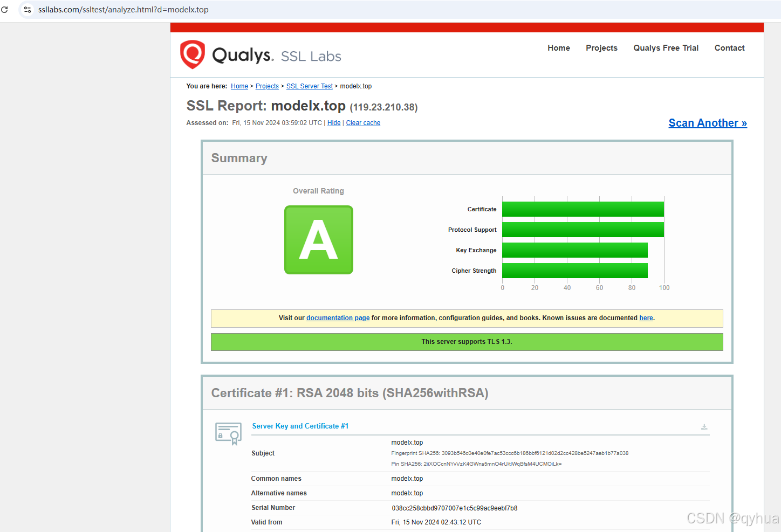
Task: Click the Alternative names value modelx.top
Action: [x=407, y=493]
